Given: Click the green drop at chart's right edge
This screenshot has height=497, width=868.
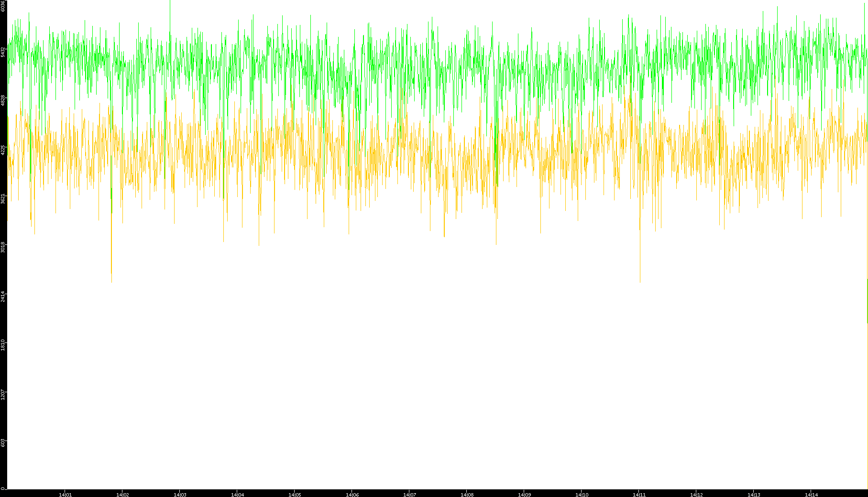Looking at the screenshot, I should click(867, 301).
